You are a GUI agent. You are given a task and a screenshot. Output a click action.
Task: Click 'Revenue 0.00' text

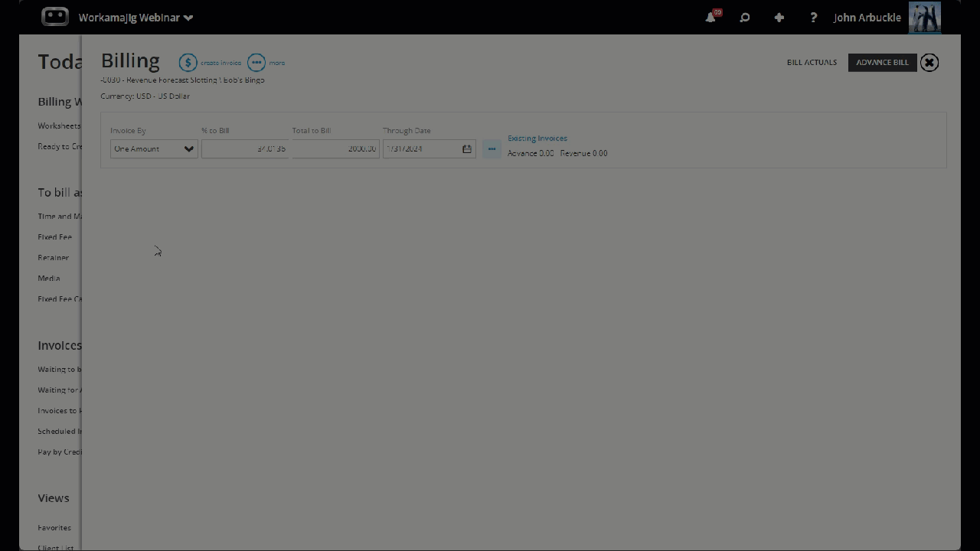(583, 153)
